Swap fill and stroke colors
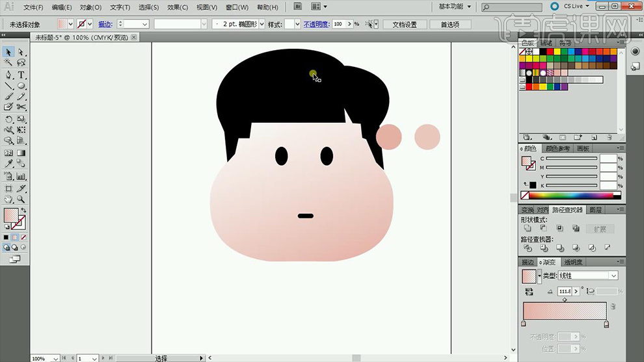The width and height of the screenshot is (644, 362). point(23,211)
